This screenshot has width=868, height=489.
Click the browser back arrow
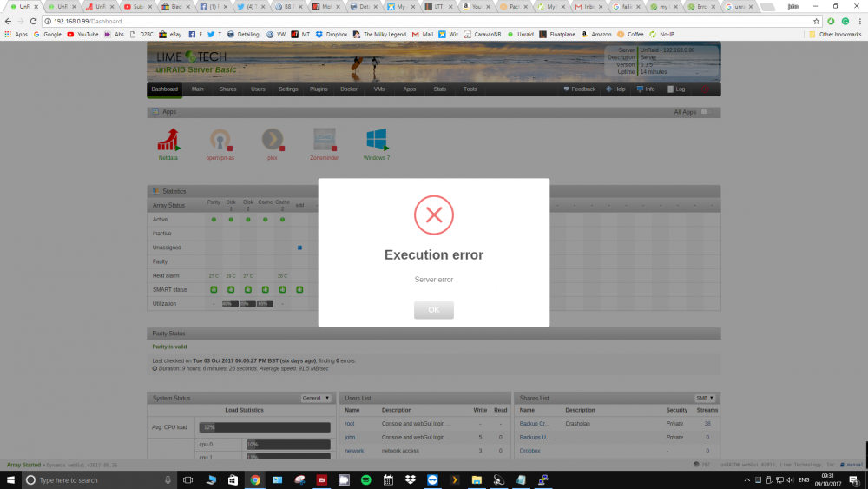[x=8, y=21]
